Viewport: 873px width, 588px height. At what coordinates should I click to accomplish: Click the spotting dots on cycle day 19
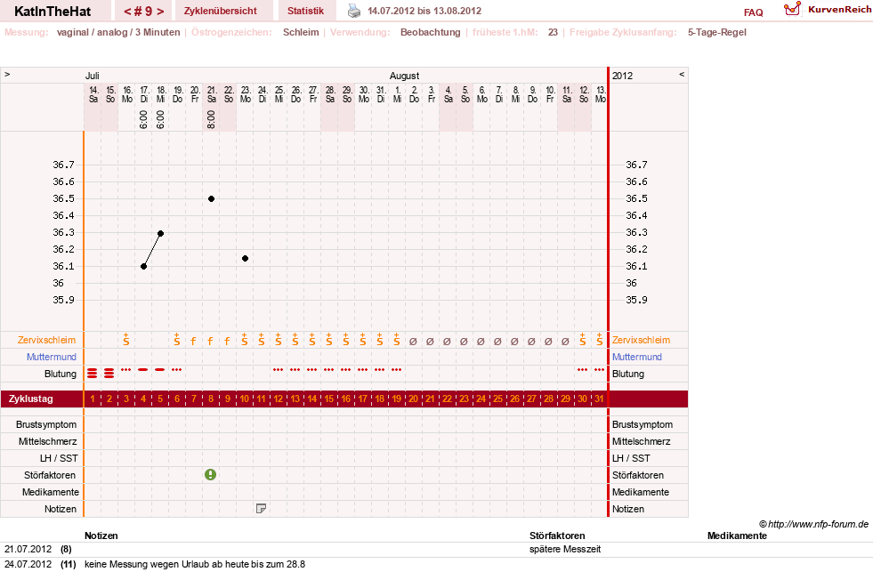pos(396,369)
